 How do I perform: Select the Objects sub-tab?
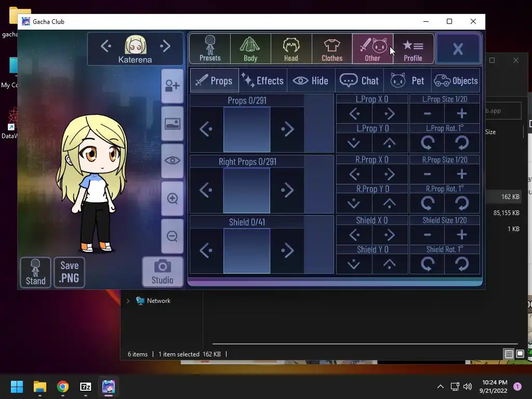456,81
